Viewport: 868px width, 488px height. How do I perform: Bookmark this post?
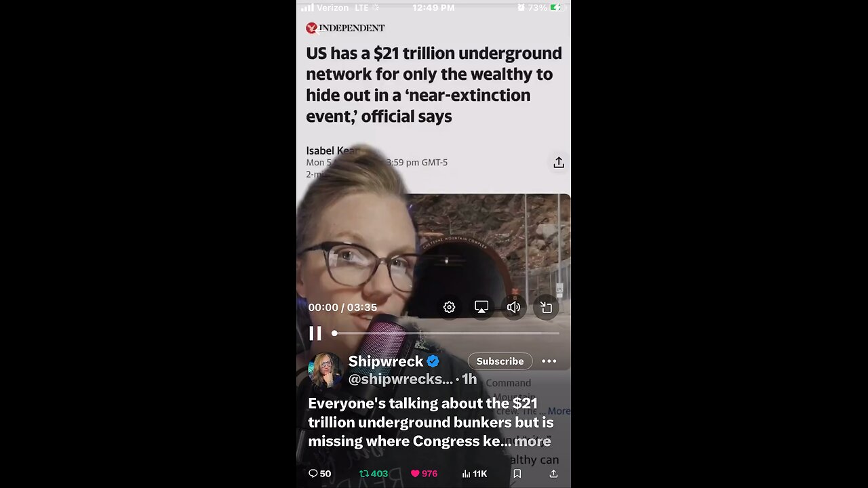[x=517, y=474]
